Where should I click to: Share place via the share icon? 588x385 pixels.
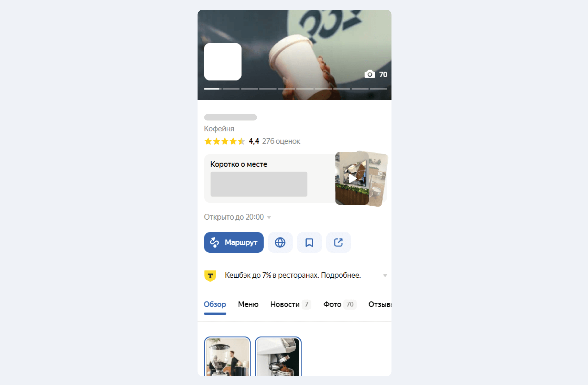tap(339, 242)
